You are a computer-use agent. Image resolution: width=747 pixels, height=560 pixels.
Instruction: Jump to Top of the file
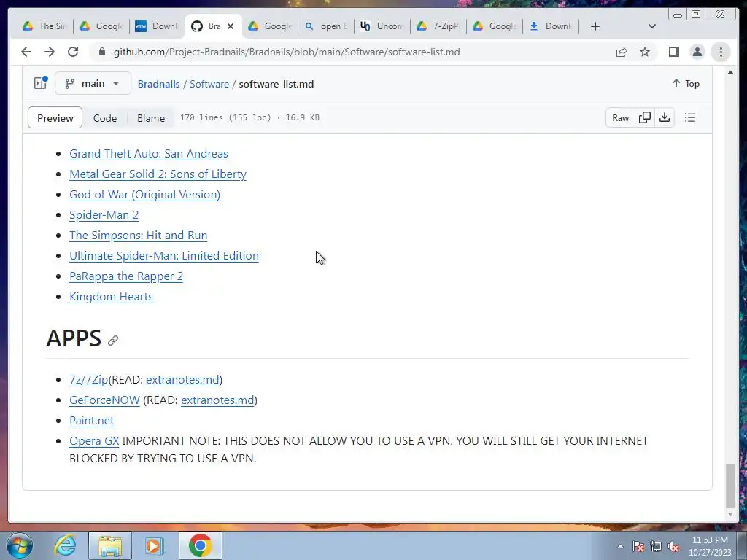(686, 83)
